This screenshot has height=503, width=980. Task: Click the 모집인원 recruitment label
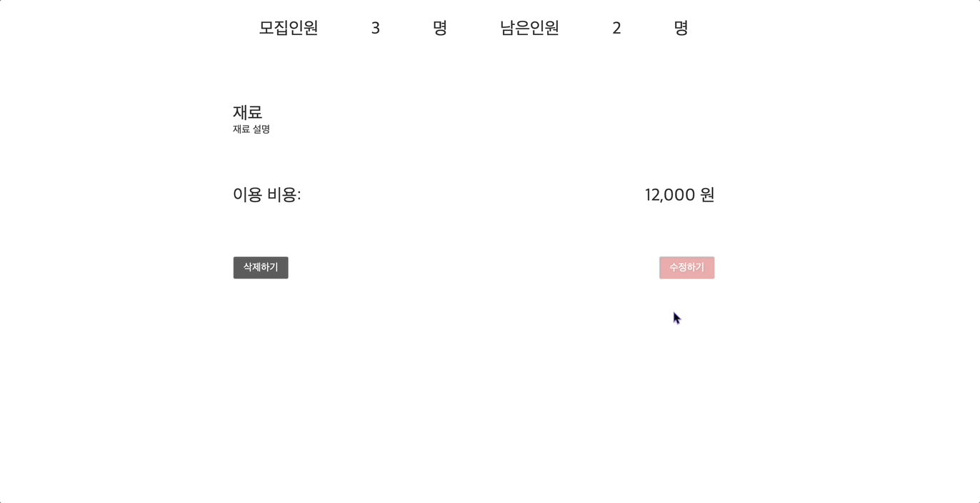tap(289, 28)
